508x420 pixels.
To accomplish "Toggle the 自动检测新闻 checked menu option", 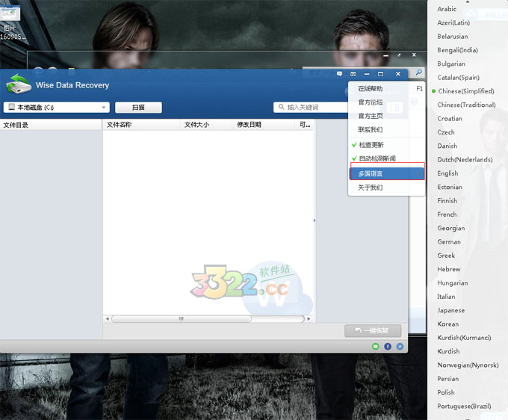I will pyautogui.click(x=377, y=158).
